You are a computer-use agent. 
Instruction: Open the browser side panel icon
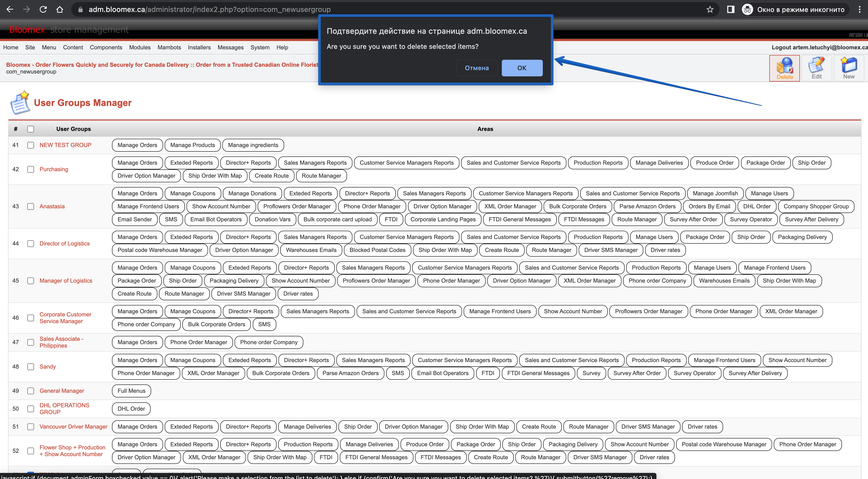click(731, 9)
